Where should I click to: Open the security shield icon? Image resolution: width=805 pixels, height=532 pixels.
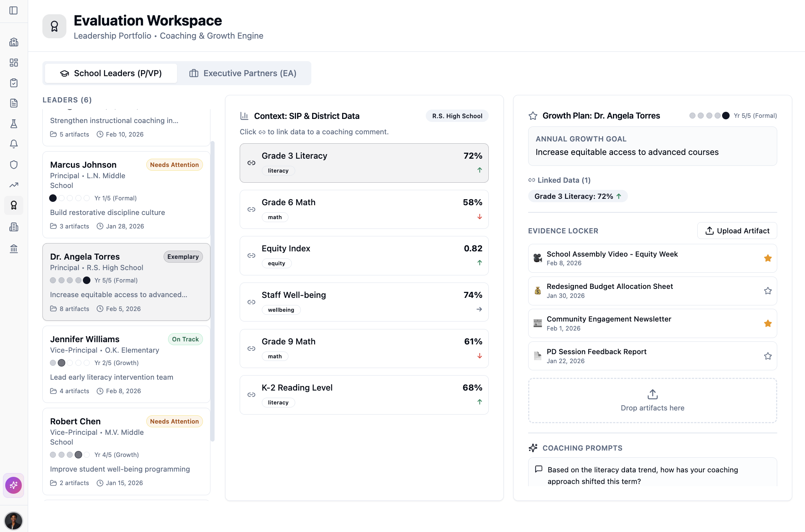[14, 164]
